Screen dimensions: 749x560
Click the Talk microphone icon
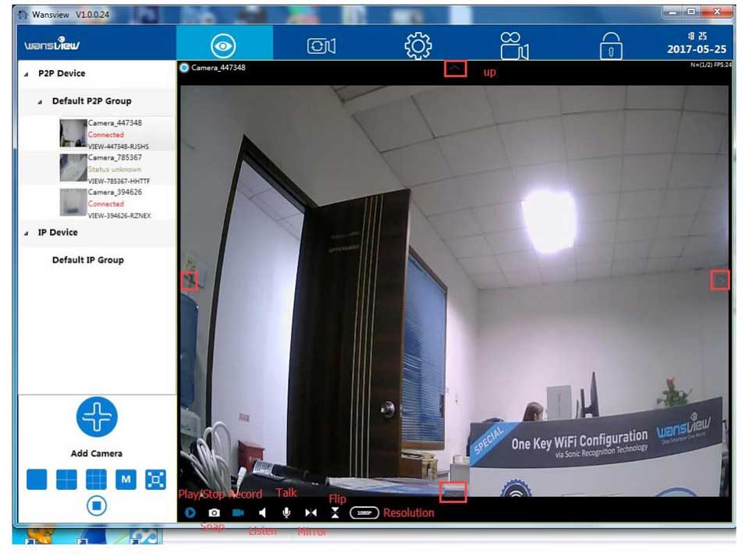point(286,512)
